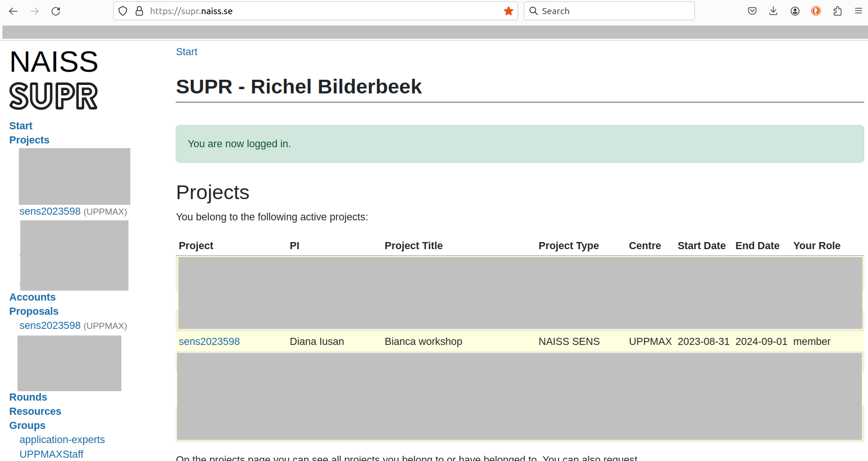Click the PI column header
868x461 pixels.
(295, 246)
